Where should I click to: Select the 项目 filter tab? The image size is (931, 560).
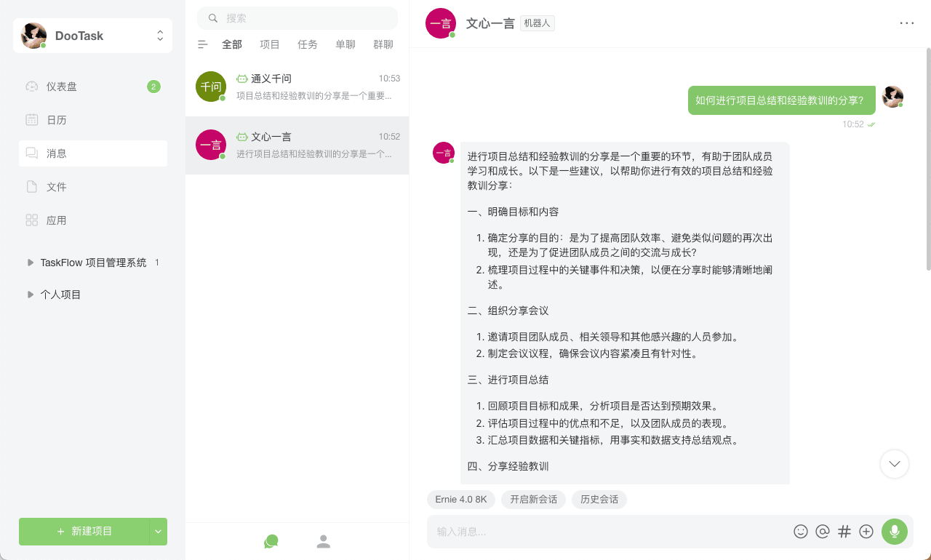(270, 44)
